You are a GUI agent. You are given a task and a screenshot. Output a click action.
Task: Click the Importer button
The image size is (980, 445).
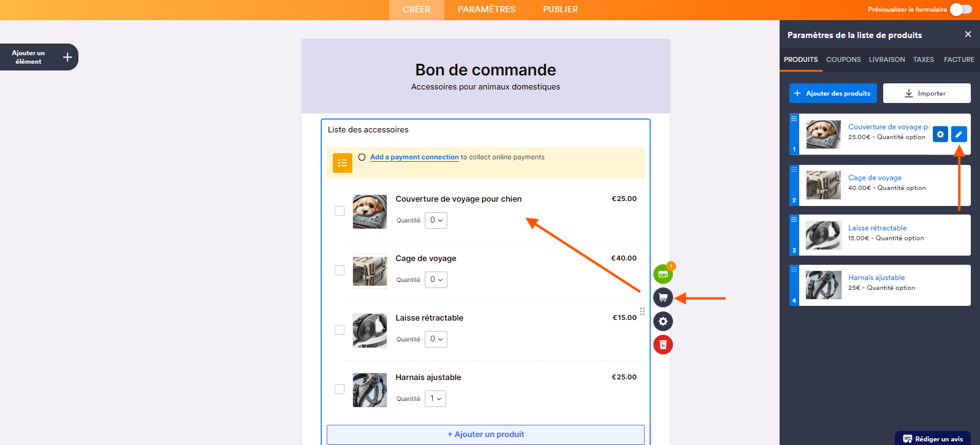pyautogui.click(x=927, y=93)
